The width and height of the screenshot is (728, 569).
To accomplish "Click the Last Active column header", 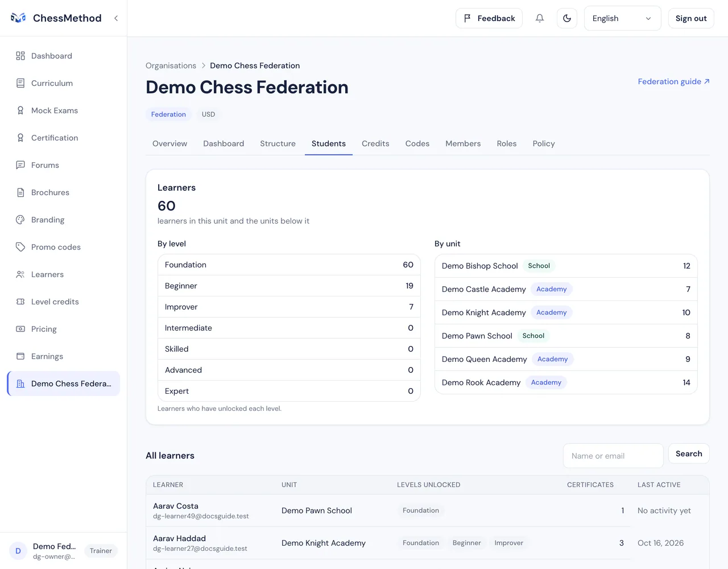I will 659,485.
